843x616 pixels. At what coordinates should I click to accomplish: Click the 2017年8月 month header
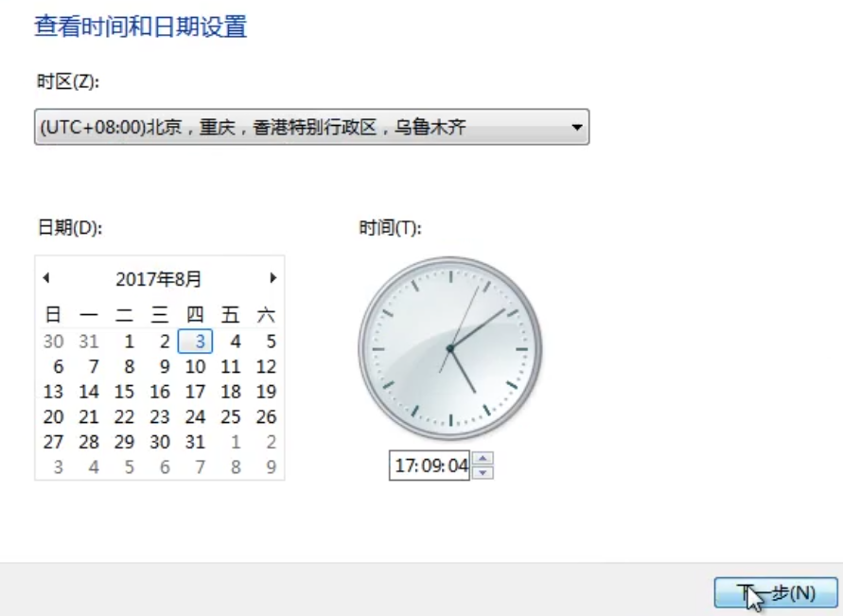click(x=159, y=277)
